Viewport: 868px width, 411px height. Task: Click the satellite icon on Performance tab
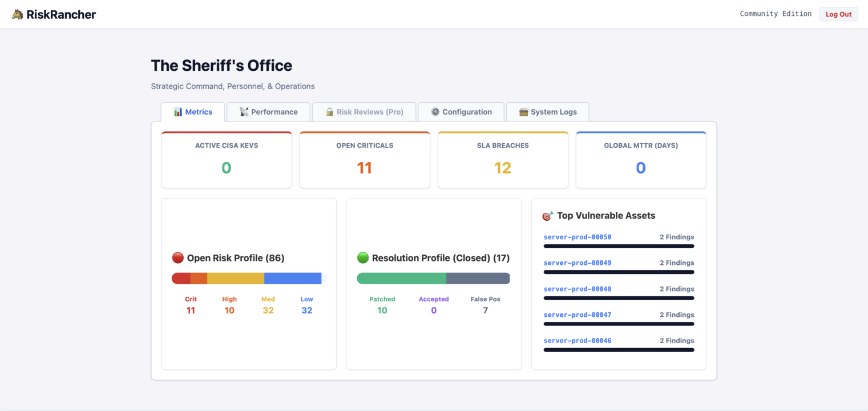tap(244, 112)
